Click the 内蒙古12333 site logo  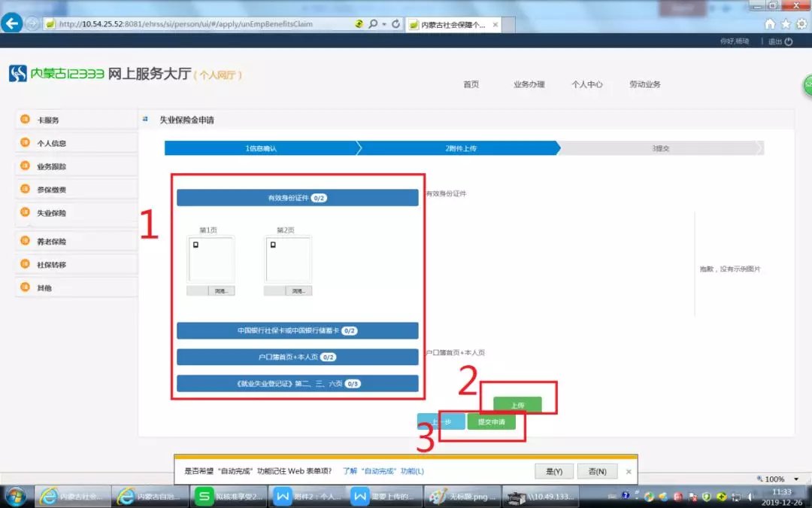point(56,74)
